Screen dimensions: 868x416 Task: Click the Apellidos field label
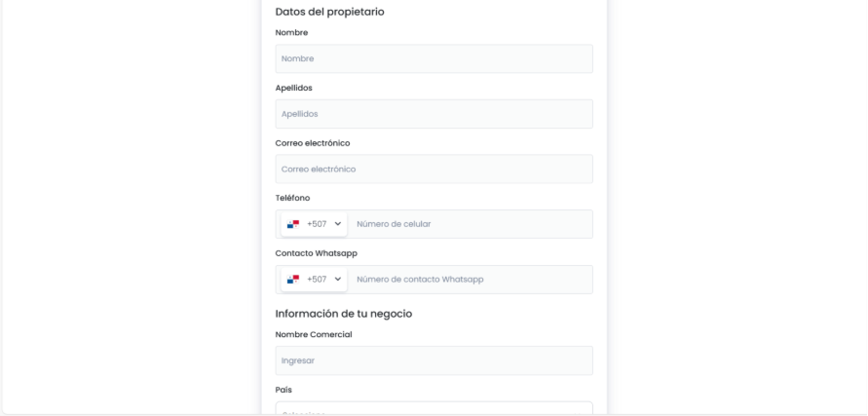295,88
